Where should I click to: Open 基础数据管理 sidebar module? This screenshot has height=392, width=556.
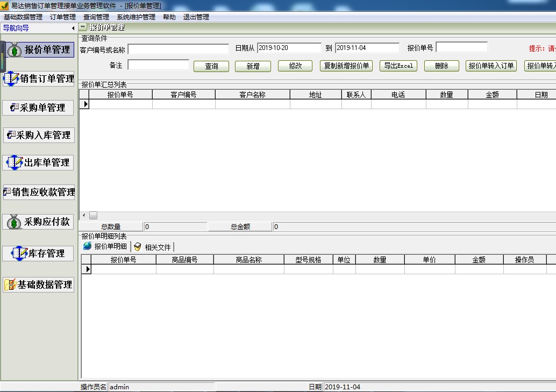coord(39,285)
